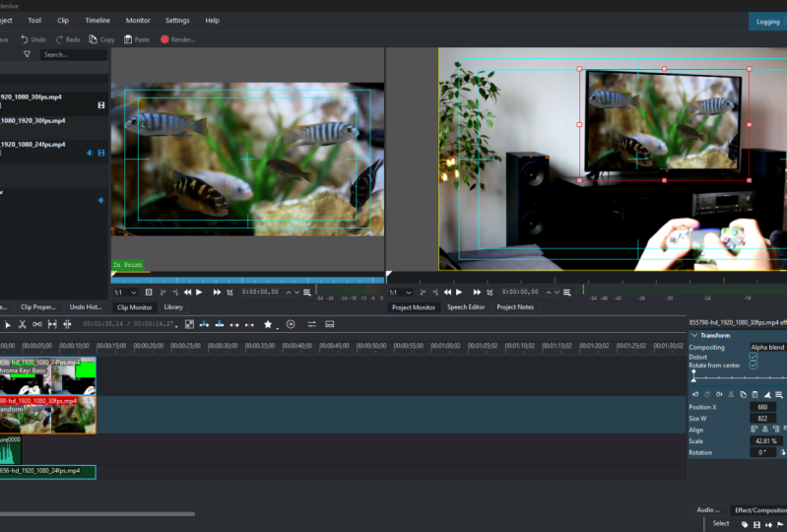Set zone out point in Clip Monitor

pyautogui.click(x=175, y=292)
